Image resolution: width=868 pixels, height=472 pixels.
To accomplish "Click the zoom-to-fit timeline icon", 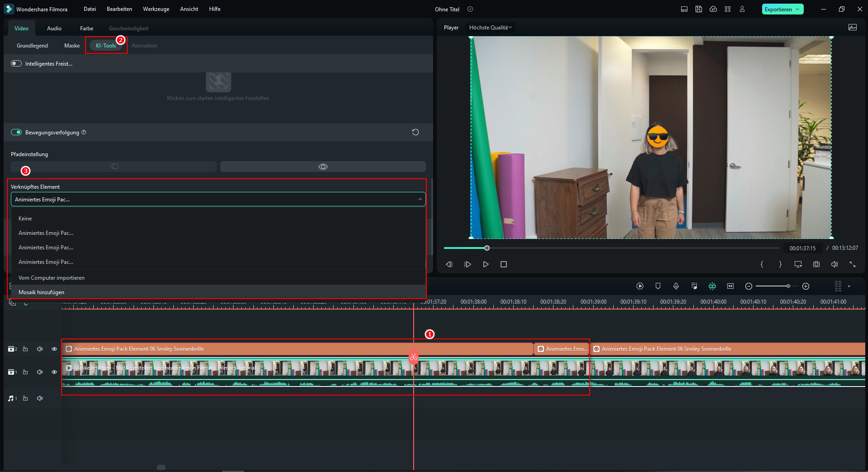I will [x=730, y=286].
